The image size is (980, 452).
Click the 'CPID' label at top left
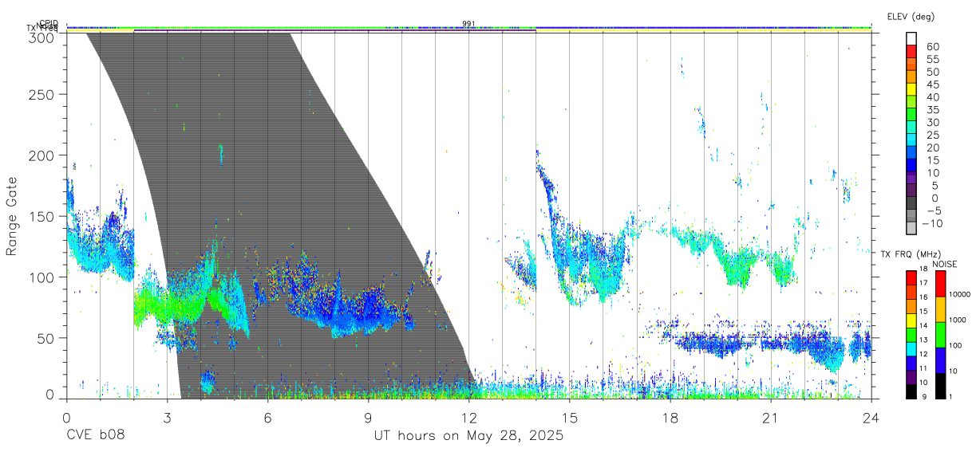click(x=49, y=23)
